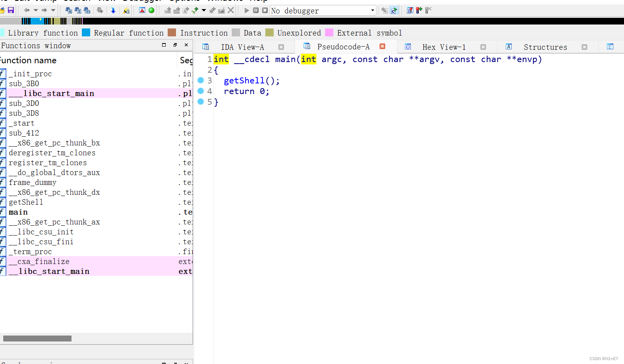This screenshot has height=364, width=624.
Task: Click the Function name column header
Action: (88, 60)
